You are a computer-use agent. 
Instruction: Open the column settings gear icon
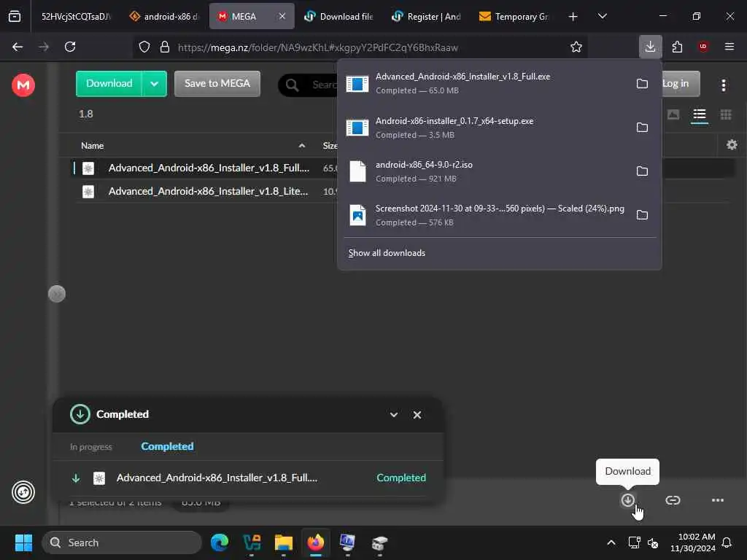pyautogui.click(x=732, y=145)
